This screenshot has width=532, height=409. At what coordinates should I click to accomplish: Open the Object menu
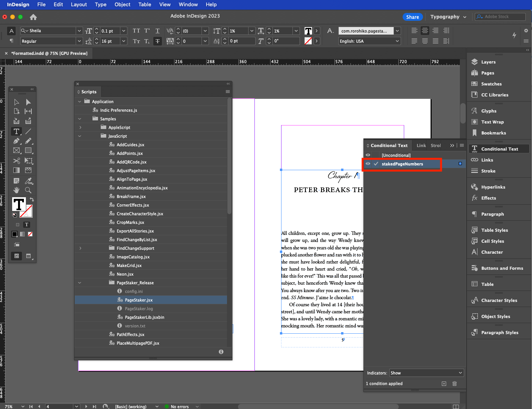122,4
